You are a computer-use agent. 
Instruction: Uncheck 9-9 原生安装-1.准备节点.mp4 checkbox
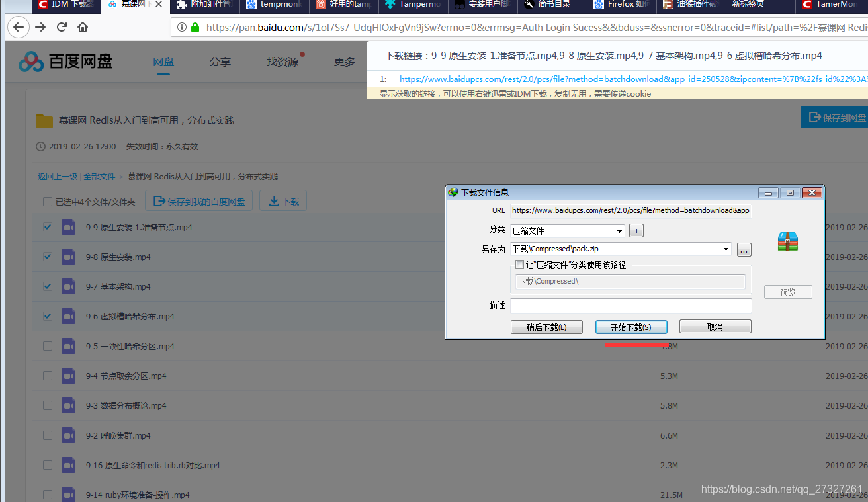pos(48,227)
